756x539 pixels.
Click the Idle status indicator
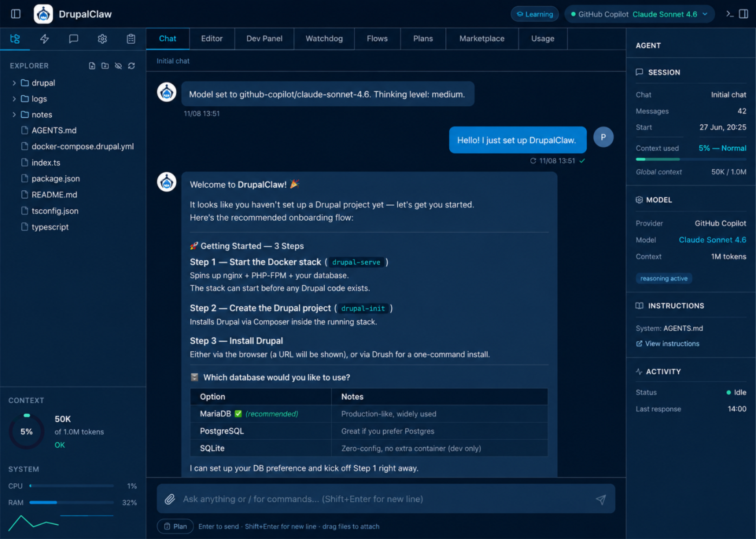point(736,392)
